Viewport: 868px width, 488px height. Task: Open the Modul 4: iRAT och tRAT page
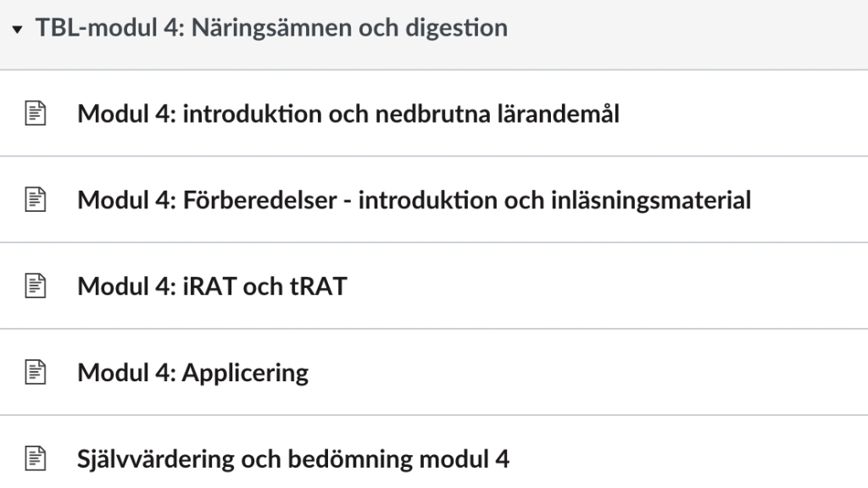point(212,286)
